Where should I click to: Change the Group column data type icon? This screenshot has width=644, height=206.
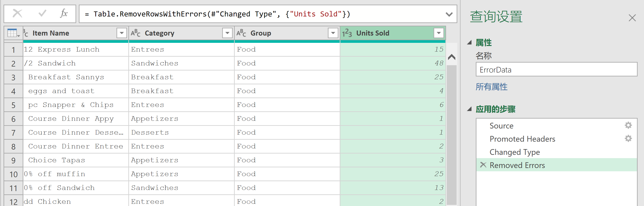click(242, 33)
